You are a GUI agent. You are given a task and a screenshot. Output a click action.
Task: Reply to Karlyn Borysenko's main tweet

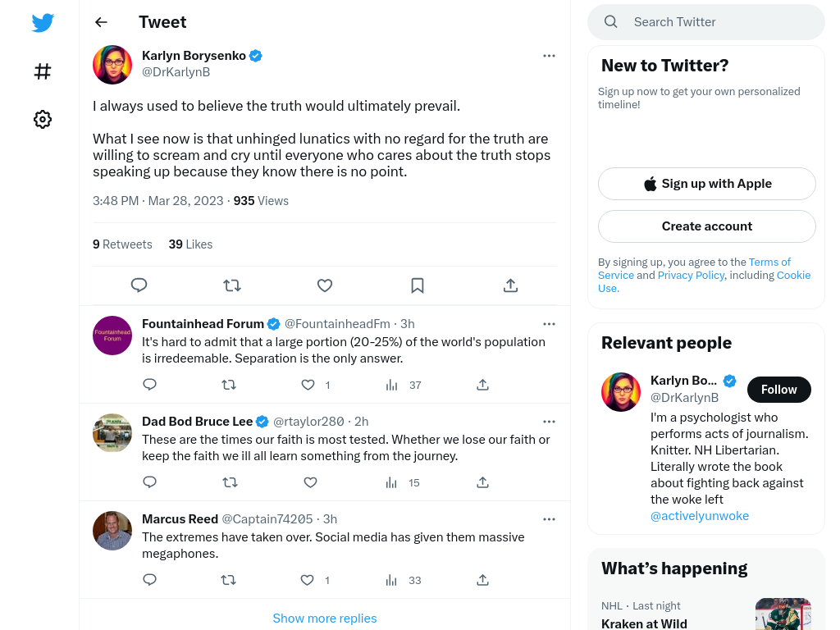point(139,285)
